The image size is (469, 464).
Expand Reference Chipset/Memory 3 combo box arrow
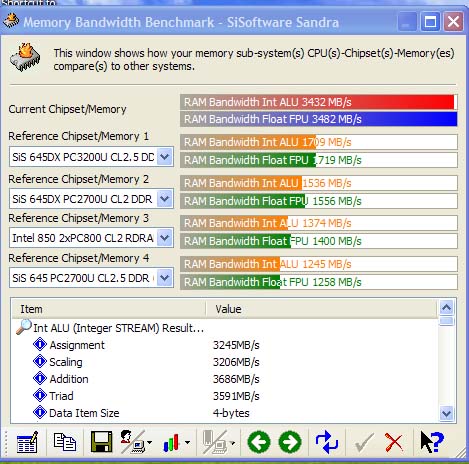165,238
